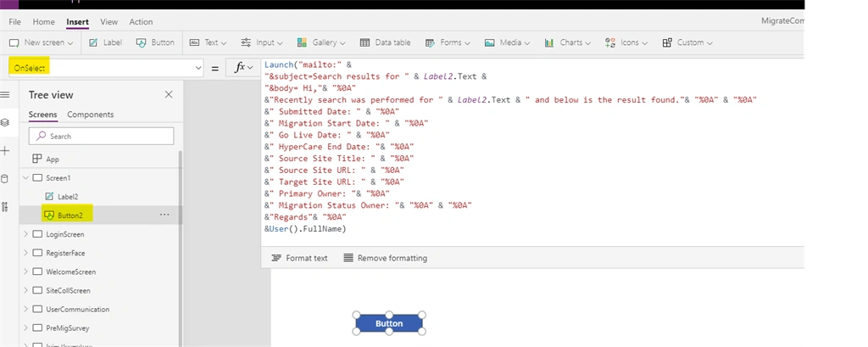Screen dimensions: 868x347
Task: Insert a Label control
Action: click(105, 42)
